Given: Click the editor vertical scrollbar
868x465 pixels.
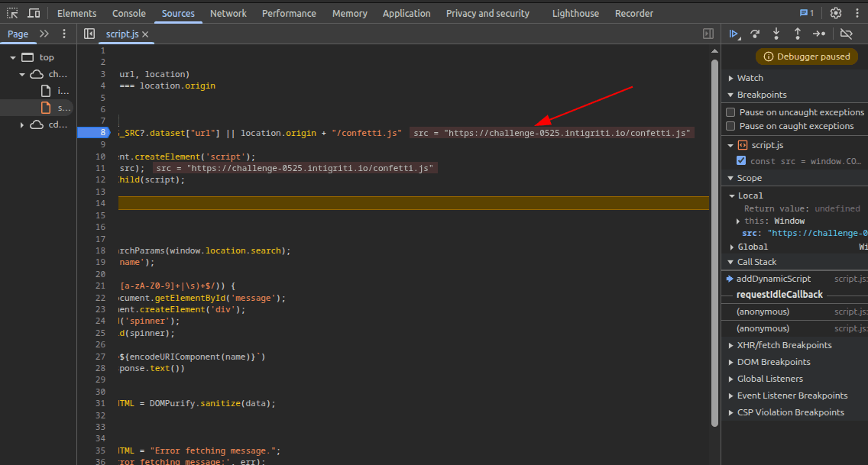Looking at the screenshot, I should (714, 244).
